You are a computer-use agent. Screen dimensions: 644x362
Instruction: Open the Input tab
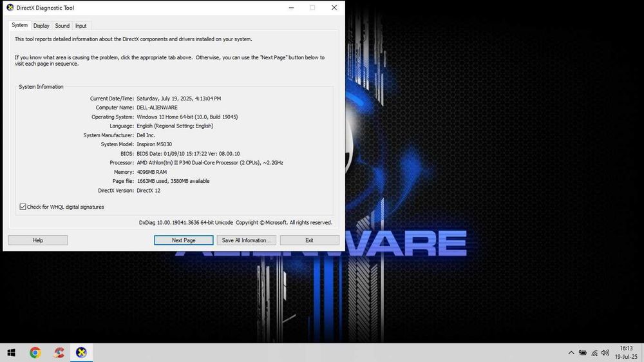pyautogui.click(x=81, y=26)
